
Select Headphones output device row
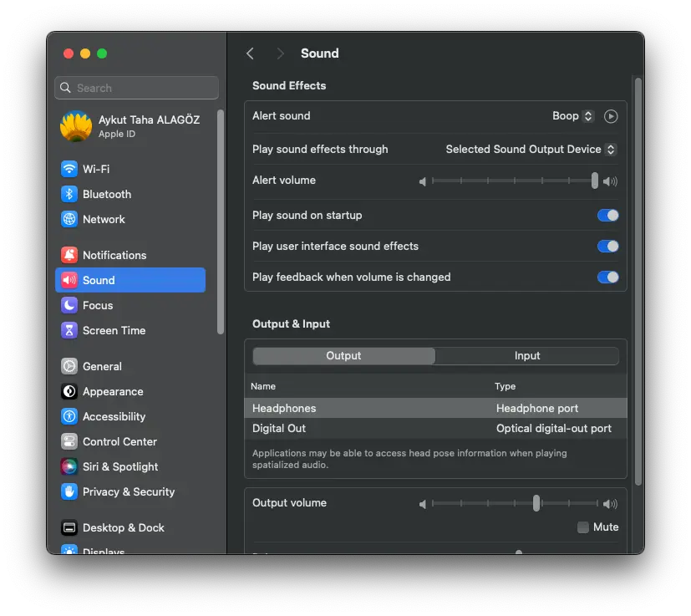tap(435, 408)
